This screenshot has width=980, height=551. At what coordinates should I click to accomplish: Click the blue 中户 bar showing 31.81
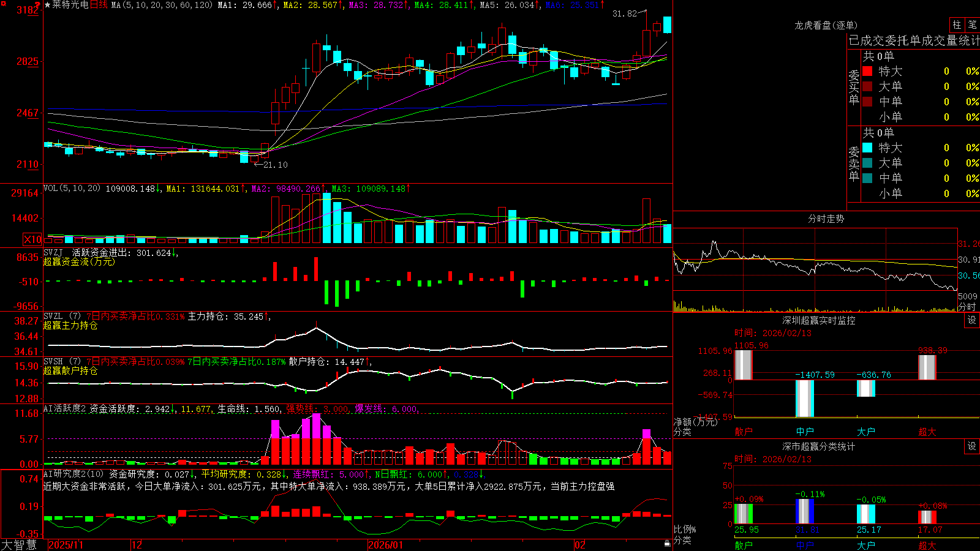(805, 512)
